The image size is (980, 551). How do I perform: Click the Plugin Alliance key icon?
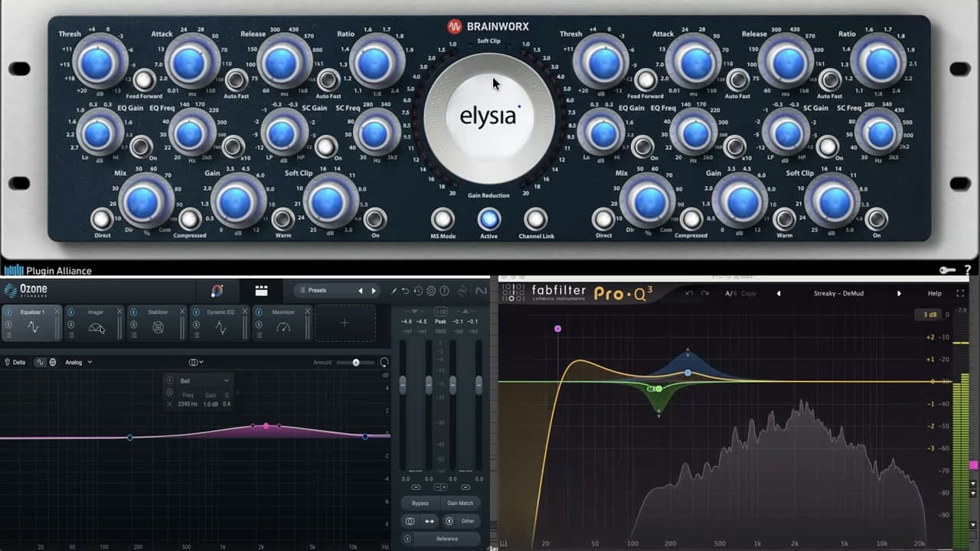tap(949, 270)
